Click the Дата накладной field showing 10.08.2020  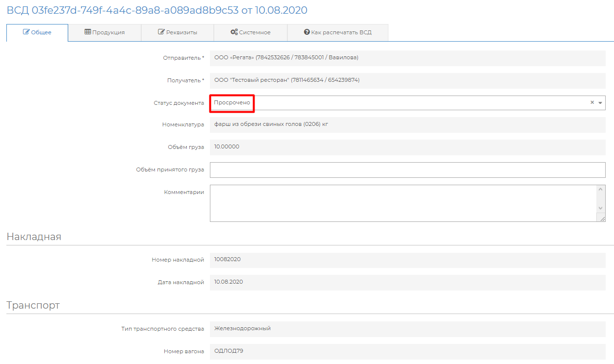click(x=407, y=282)
